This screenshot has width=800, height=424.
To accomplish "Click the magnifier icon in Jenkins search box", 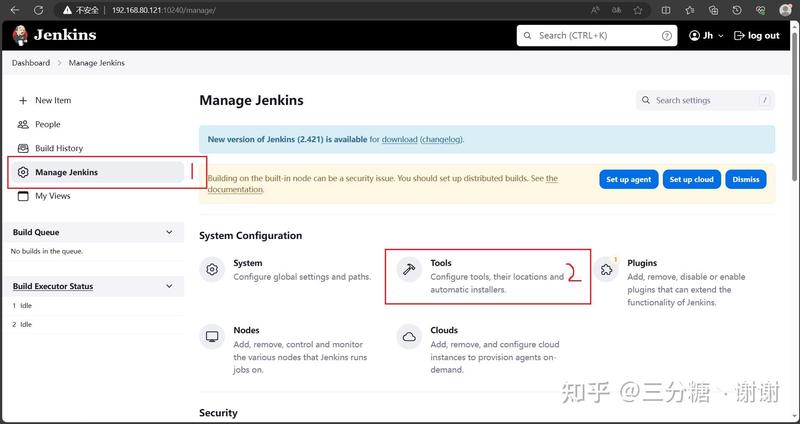I will point(528,36).
